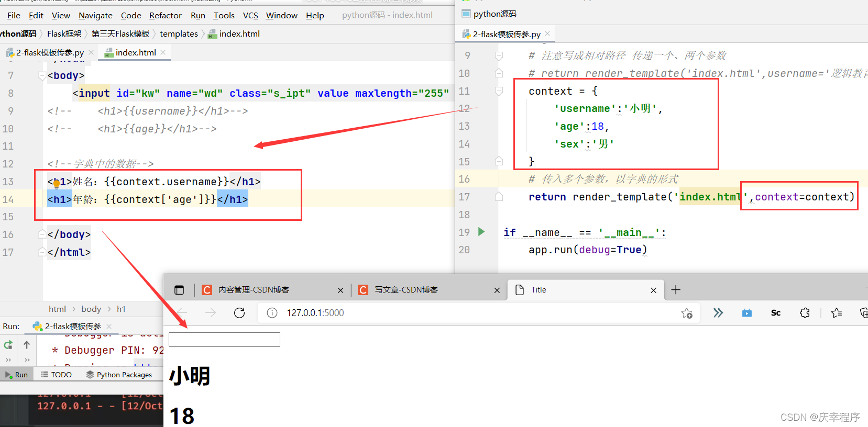
Task: Open a new browser tab
Action: [676, 290]
